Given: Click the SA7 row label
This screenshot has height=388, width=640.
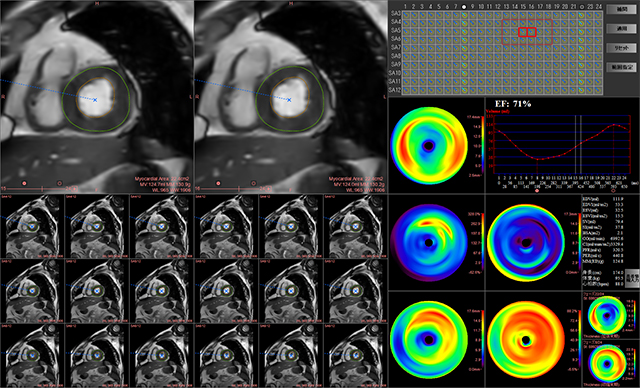Looking at the screenshot, I should [395, 47].
